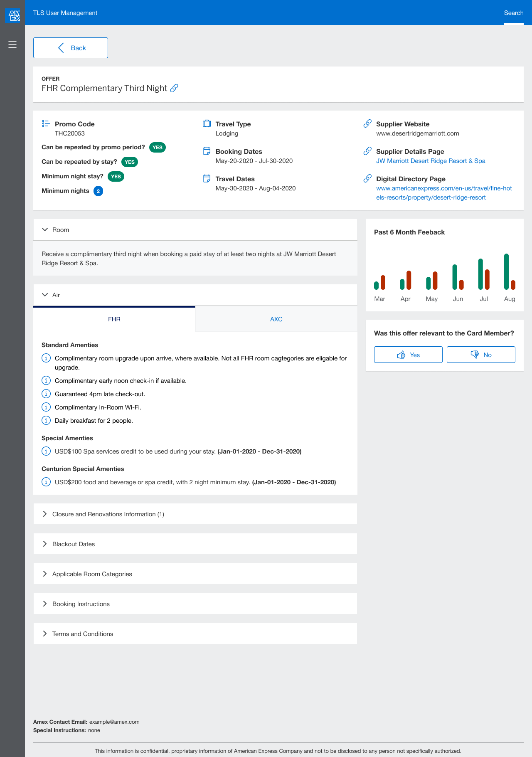The width and height of the screenshot is (532, 757).
Task: Click the August green feedback bar
Action: [x=506, y=271]
